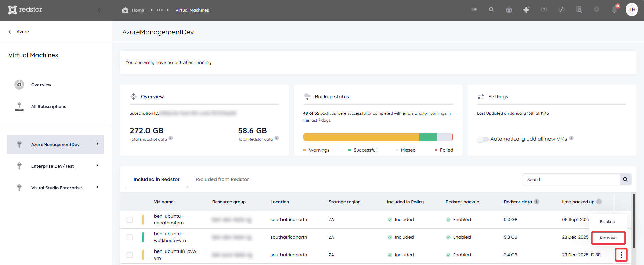Open the developer code icon

pos(562,10)
